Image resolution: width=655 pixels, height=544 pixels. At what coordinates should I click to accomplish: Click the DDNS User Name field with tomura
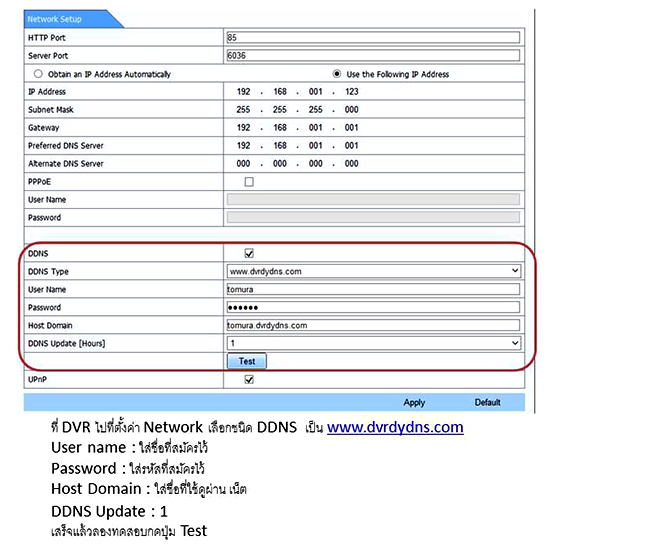[373, 289]
